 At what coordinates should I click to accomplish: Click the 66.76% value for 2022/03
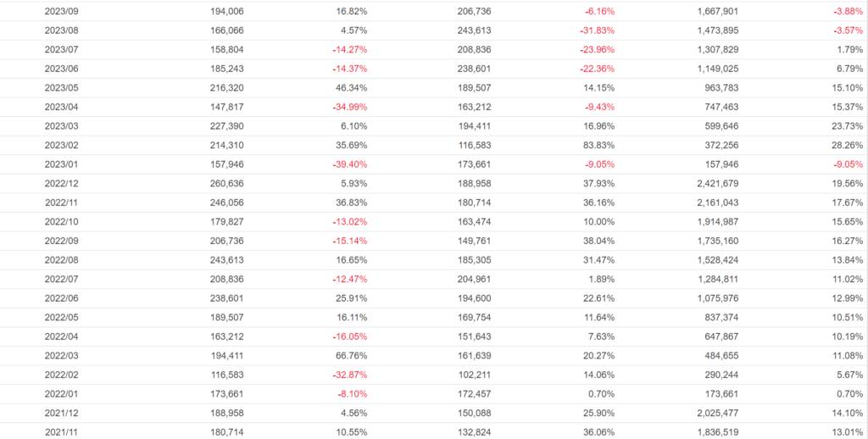pyautogui.click(x=351, y=356)
